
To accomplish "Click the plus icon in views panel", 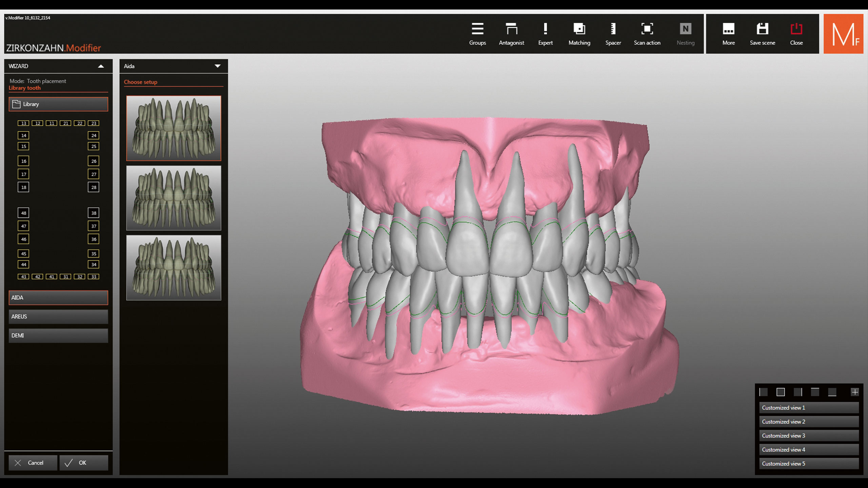I will point(854,392).
